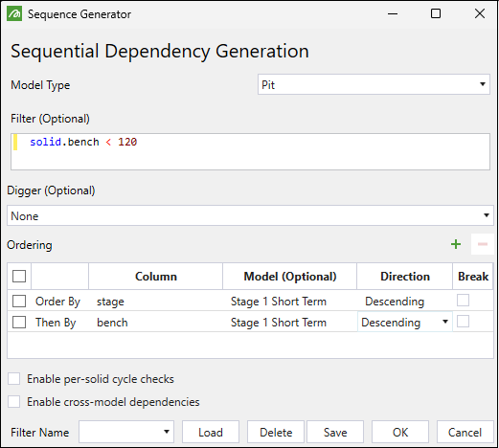The image size is (499, 448).
Task: Open Direction dropdown for bench row
Action: pyautogui.click(x=405, y=322)
